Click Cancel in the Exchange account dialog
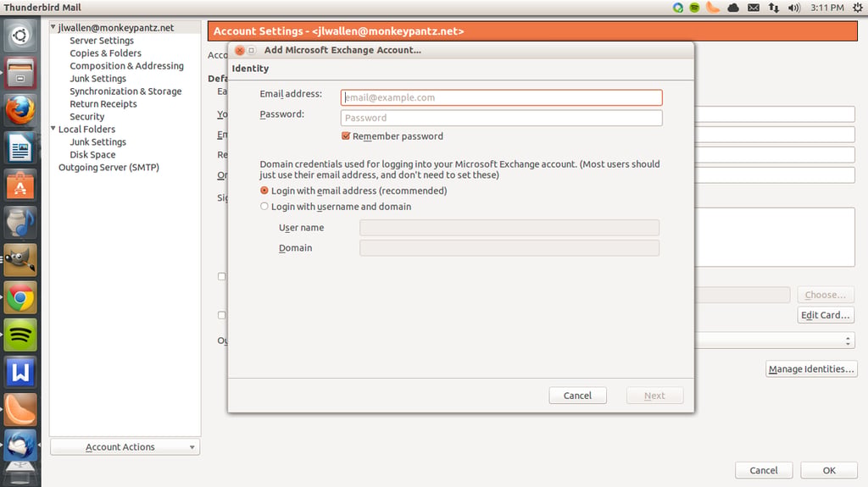 coord(577,396)
